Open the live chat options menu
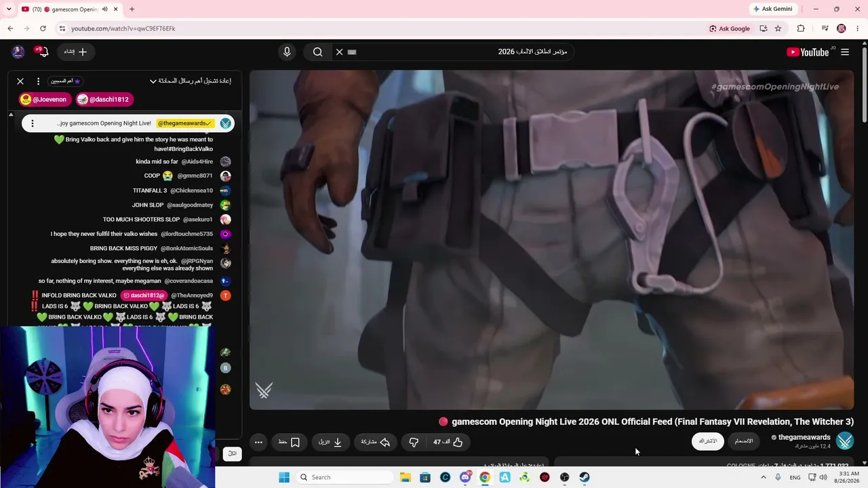The width and height of the screenshot is (868, 488). point(38,81)
